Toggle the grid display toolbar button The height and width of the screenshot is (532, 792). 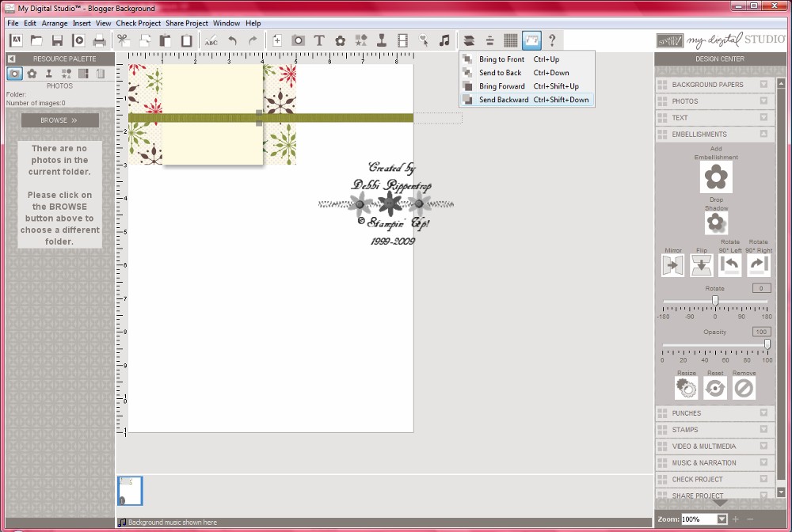(x=511, y=40)
